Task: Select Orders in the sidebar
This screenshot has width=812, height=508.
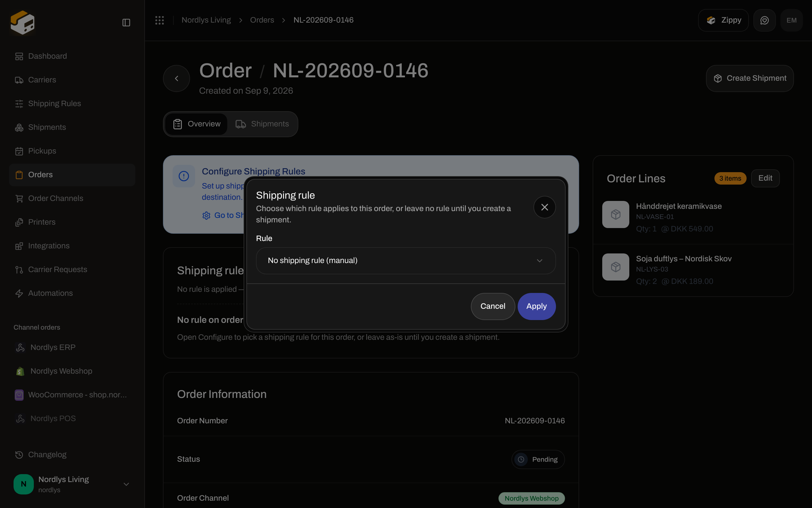Action: point(72,175)
